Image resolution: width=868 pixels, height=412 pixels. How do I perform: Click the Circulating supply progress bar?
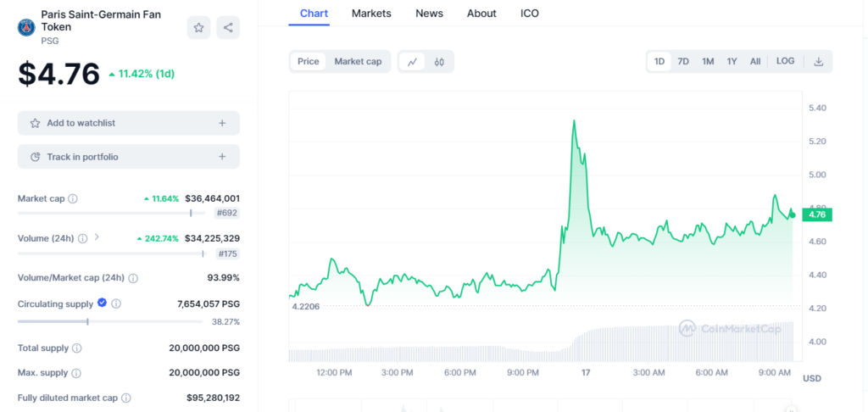(111, 321)
